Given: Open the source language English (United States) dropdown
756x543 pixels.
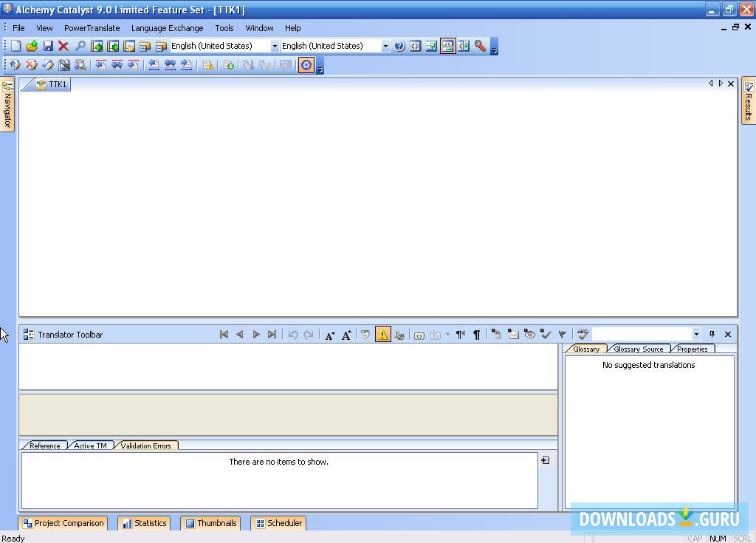Looking at the screenshot, I should (x=275, y=46).
